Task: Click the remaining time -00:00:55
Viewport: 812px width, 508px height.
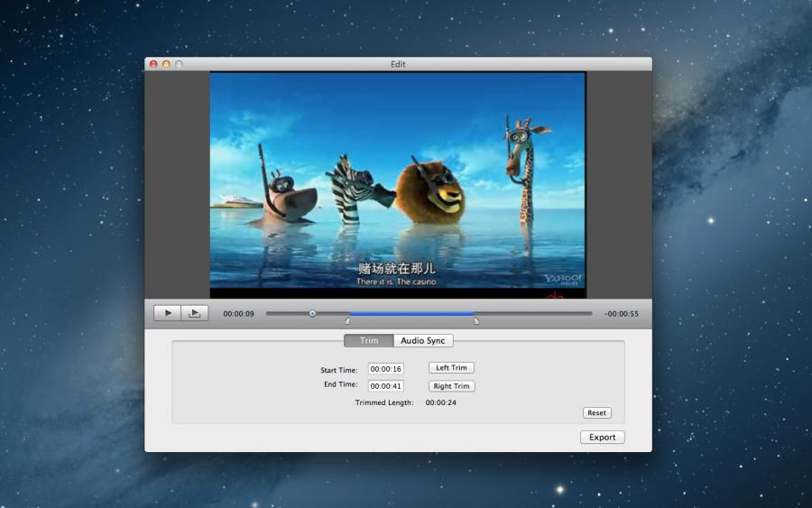Action: click(621, 314)
